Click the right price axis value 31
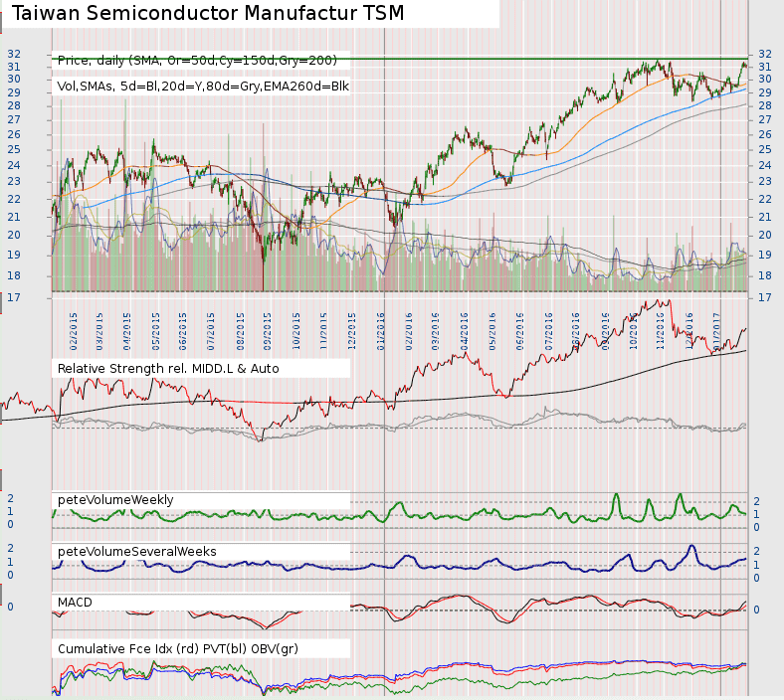Screen dimensions: 784x700 click(x=765, y=67)
